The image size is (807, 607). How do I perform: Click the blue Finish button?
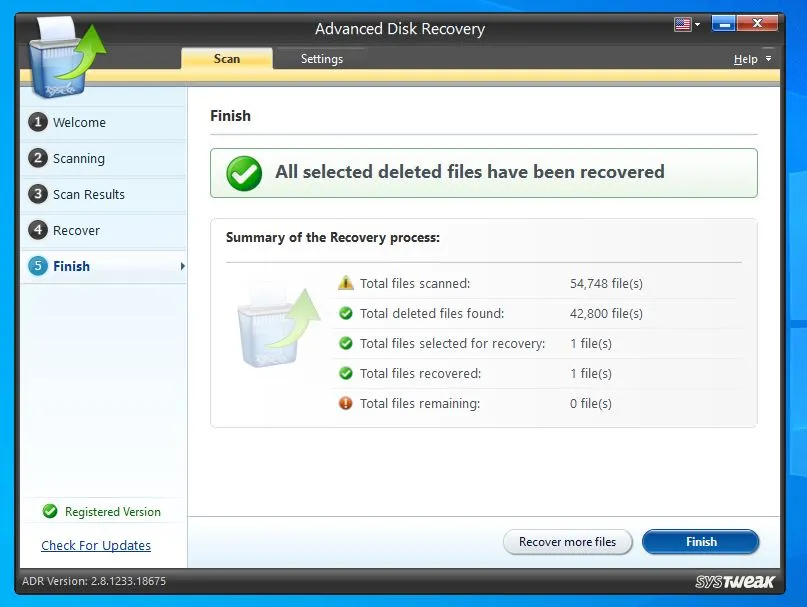click(701, 542)
